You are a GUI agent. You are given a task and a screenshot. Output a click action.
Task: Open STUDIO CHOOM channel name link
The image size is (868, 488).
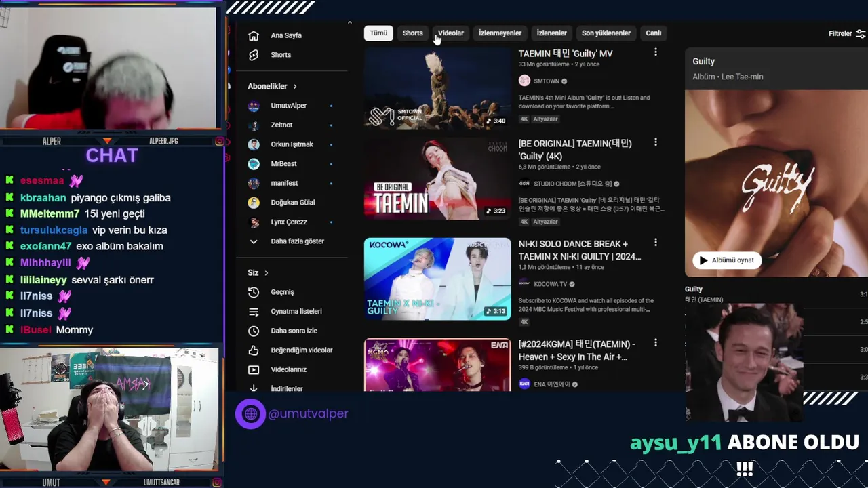point(572,184)
